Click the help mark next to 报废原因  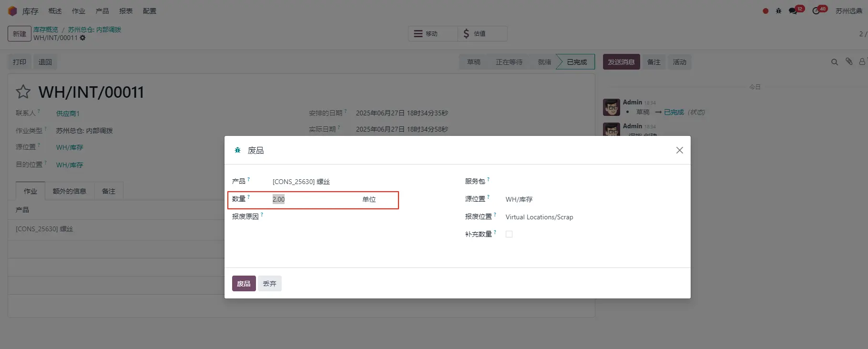(262, 215)
